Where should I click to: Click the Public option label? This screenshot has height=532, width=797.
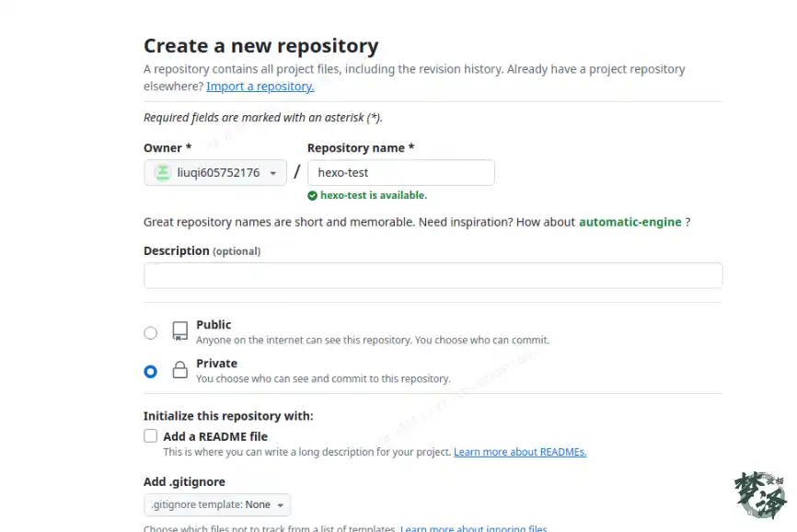214,325
